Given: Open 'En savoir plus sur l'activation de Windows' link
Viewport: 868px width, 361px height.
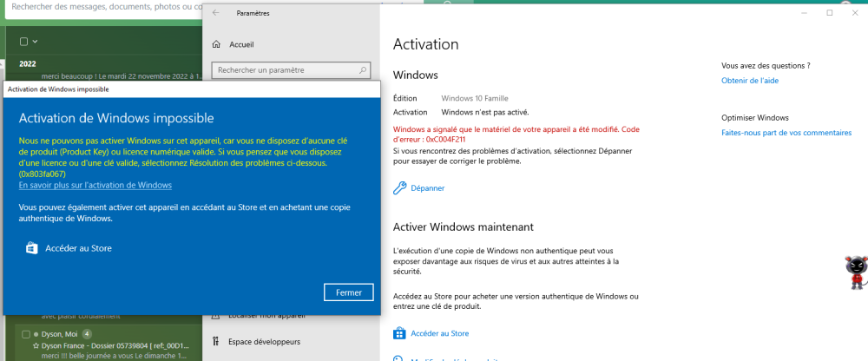Looking at the screenshot, I should pos(95,186).
